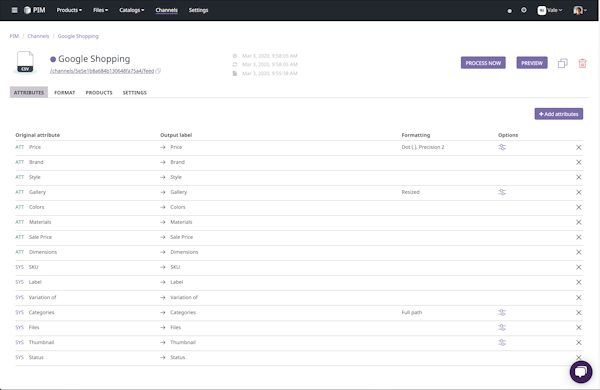Open the hamburger menu icon
The image size is (600, 390).
[x=15, y=10]
